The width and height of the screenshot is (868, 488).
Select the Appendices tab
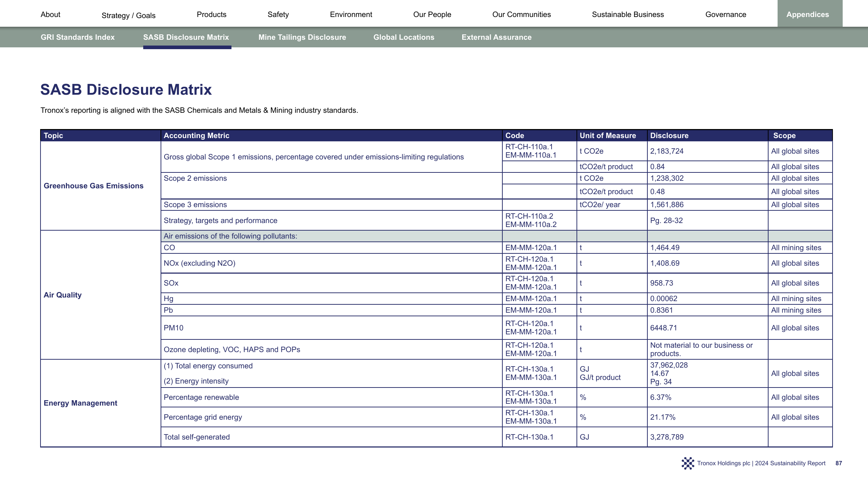click(x=810, y=13)
